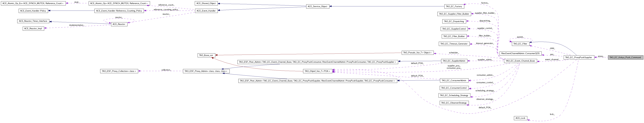
Task: Click the ACE_Service_Object node
Action: pos(318,7)
